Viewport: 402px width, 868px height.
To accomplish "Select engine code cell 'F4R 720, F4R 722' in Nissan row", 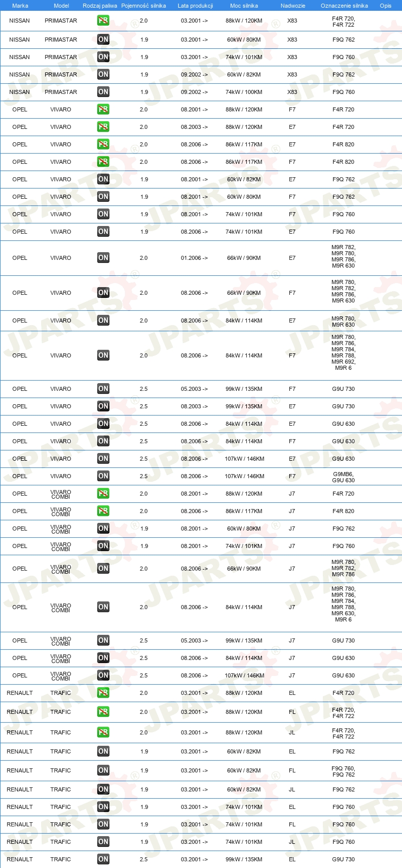I will tap(343, 22).
